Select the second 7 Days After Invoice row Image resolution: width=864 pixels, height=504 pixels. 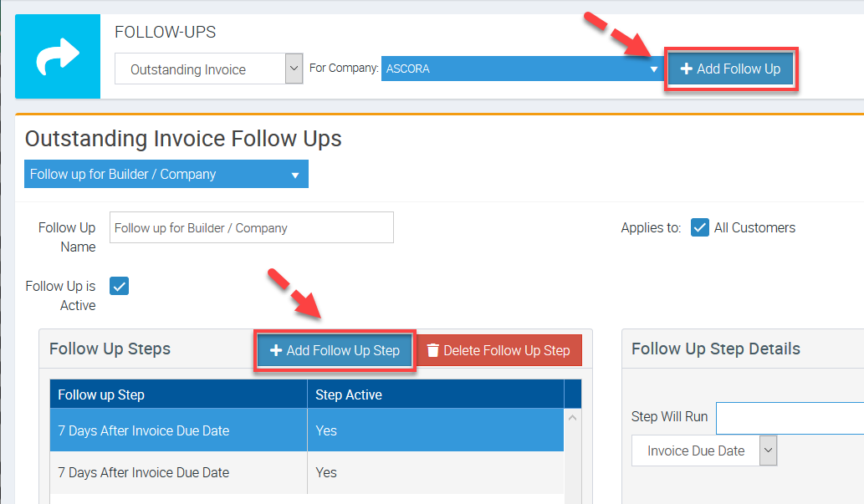point(178,472)
